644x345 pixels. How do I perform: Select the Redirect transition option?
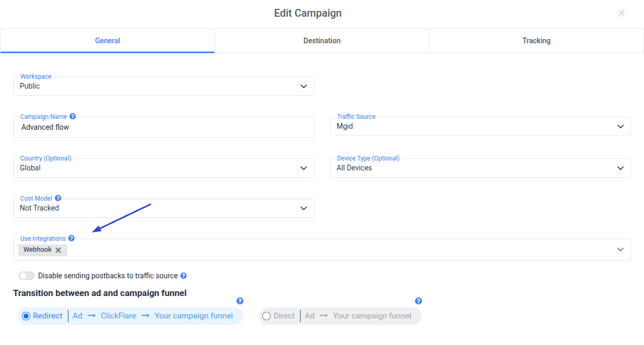[x=26, y=316]
